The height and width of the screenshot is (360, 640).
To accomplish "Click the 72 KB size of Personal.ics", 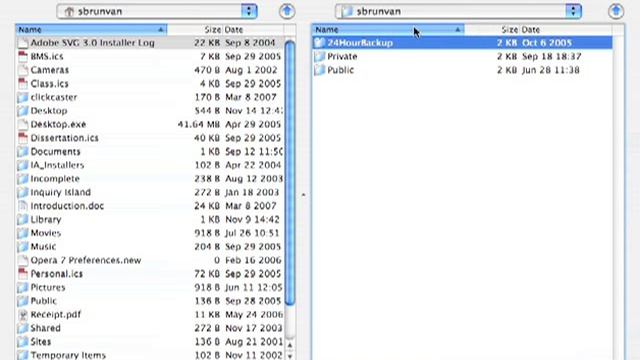I will [207, 273].
